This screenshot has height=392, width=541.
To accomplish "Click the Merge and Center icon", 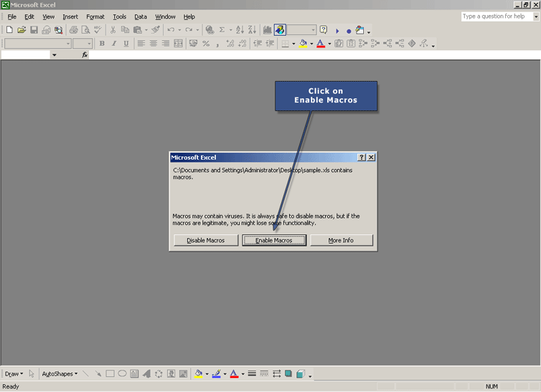I will coord(179,44).
